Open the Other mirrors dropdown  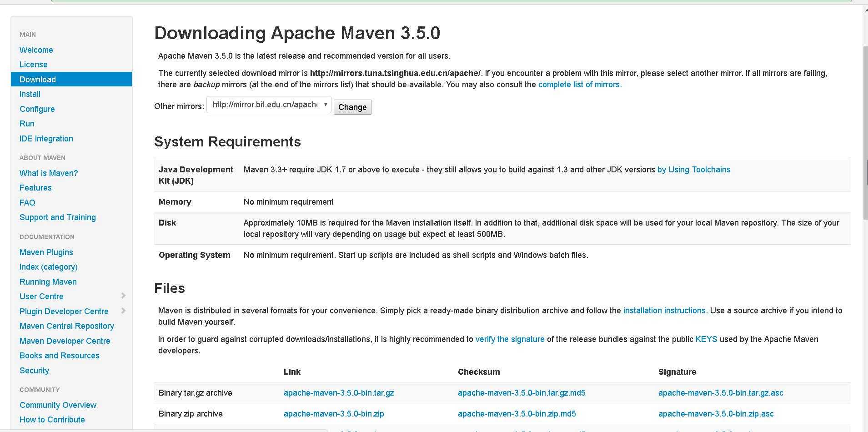pyautogui.click(x=269, y=105)
